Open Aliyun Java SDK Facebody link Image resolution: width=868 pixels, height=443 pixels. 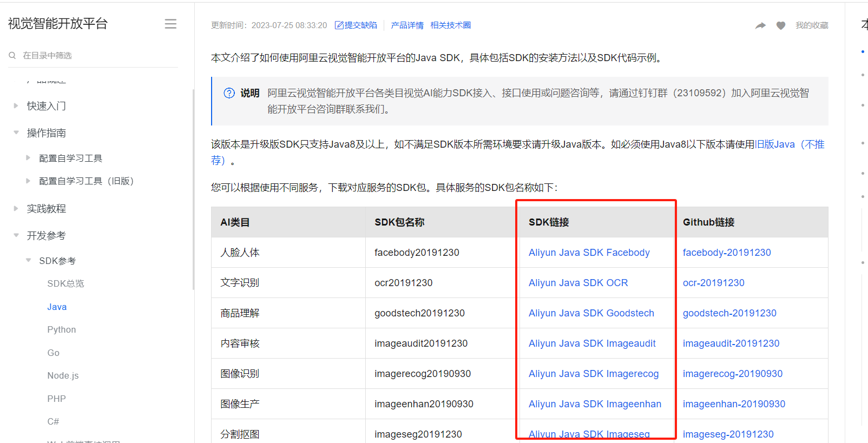pos(589,253)
